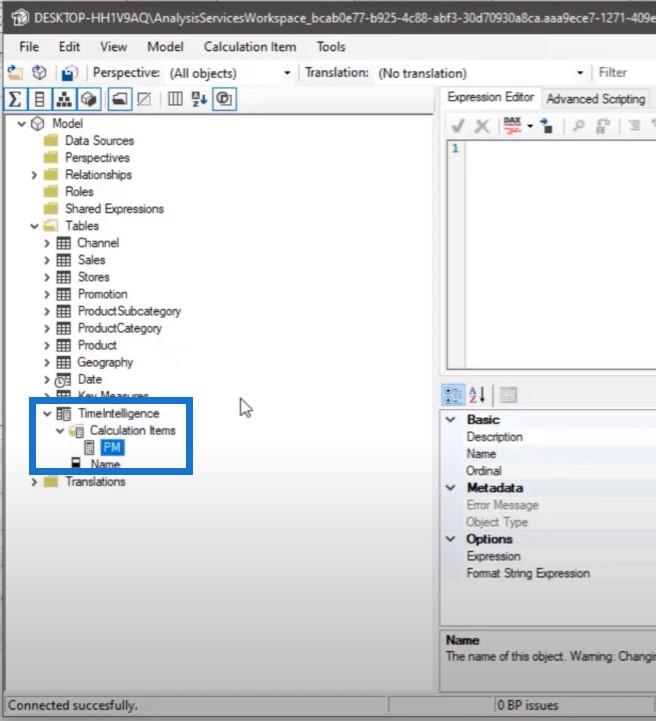Select the Format String Expression property
Image resolution: width=656 pixels, height=721 pixels.
(x=528, y=573)
